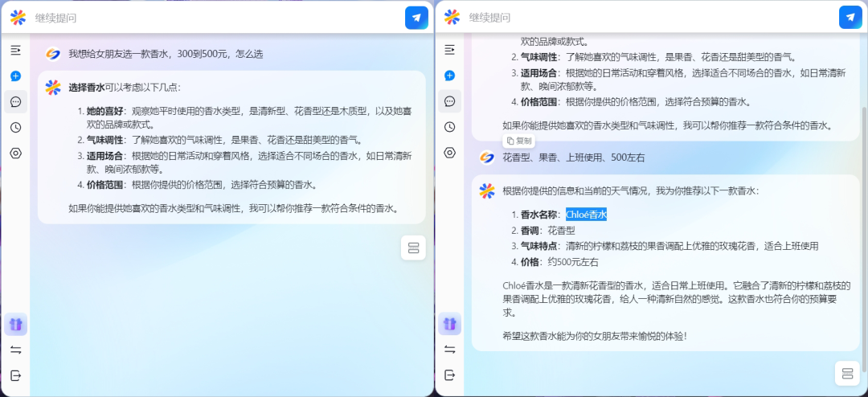
Task: Click the send button in left window
Action: click(416, 18)
